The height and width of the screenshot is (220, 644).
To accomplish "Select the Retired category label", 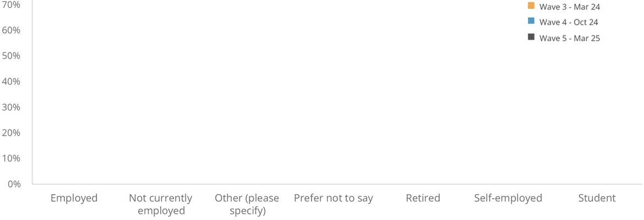I will click(423, 198).
